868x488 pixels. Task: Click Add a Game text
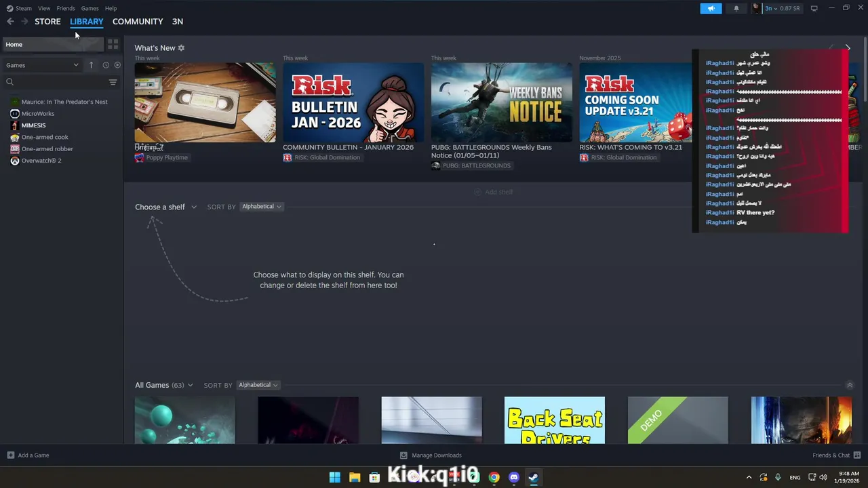(33, 455)
